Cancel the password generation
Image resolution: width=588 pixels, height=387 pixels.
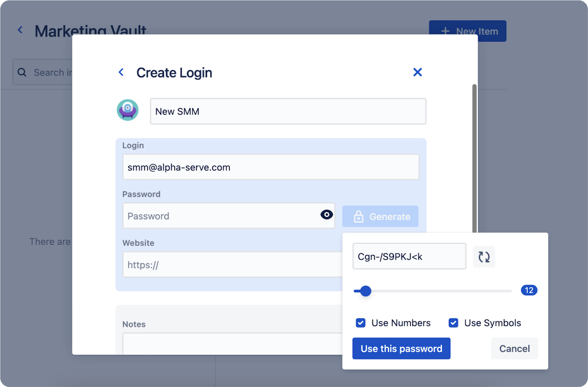tap(514, 348)
